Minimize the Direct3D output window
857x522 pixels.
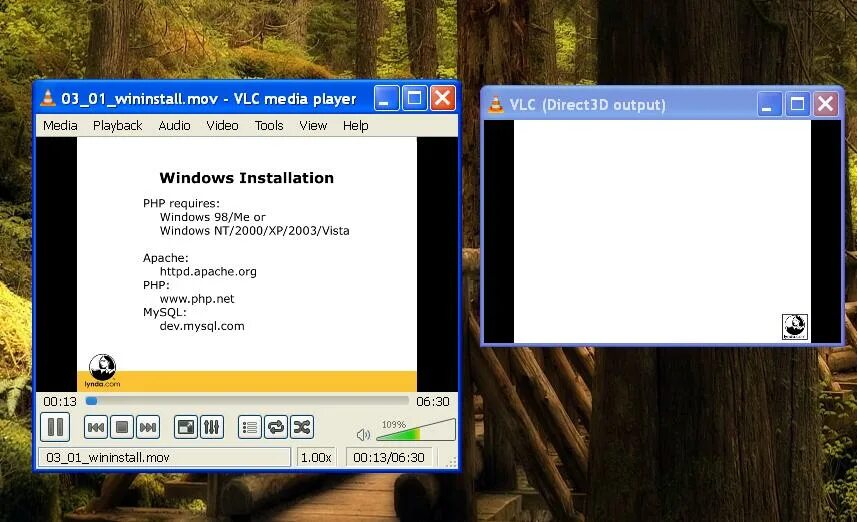(x=770, y=104)
